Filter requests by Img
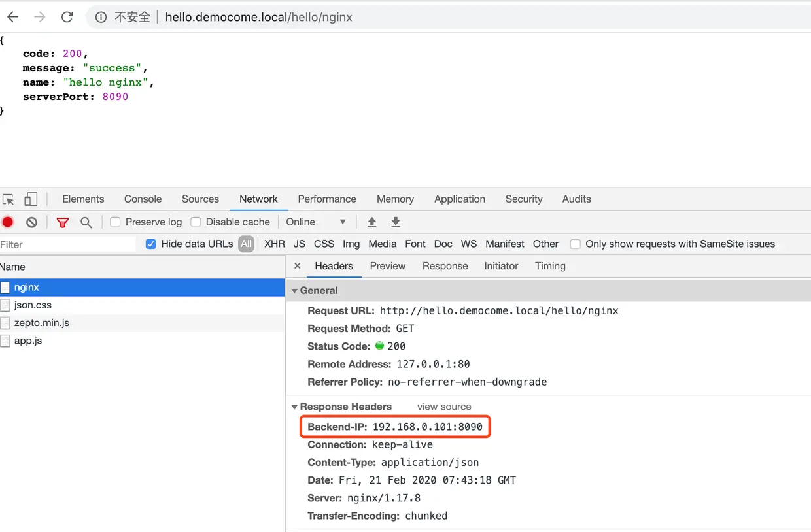This screenshot has height=532, width=811. pyautogui.click(x=351, y=244)
